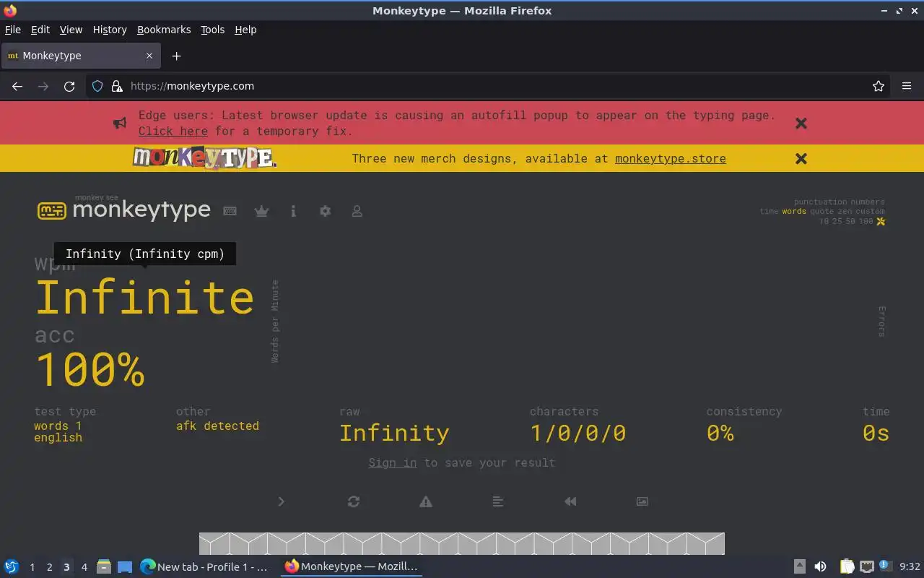The image size is (924, 578).
Task: Click the volume speaker tray icon
Action: [x=820, y=566]
